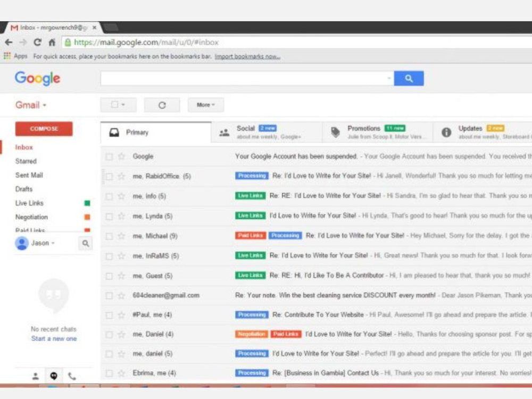This screenshot has height=399, width=532.
Task: Switch to the Promotions tab
Action: (377, 132)
